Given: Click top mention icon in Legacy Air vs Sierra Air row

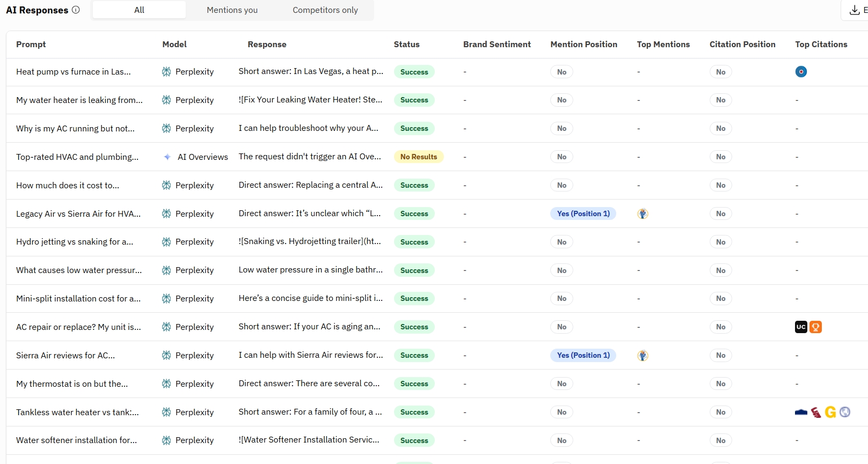Looking at the screenshot, I should (643, 213).
